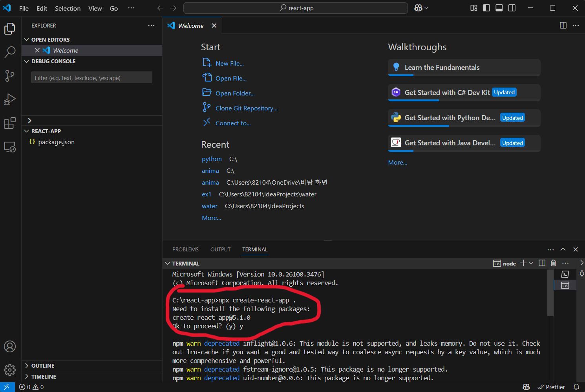Open the Search view in activity bar
585x392 pixels.
[x=10, y=52]
